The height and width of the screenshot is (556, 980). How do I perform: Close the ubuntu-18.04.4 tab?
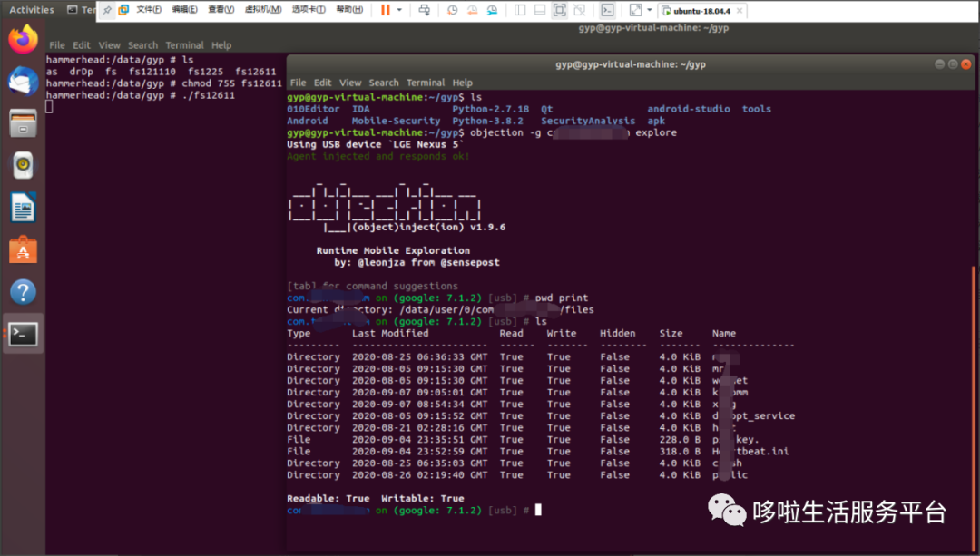tap(740, 11)
